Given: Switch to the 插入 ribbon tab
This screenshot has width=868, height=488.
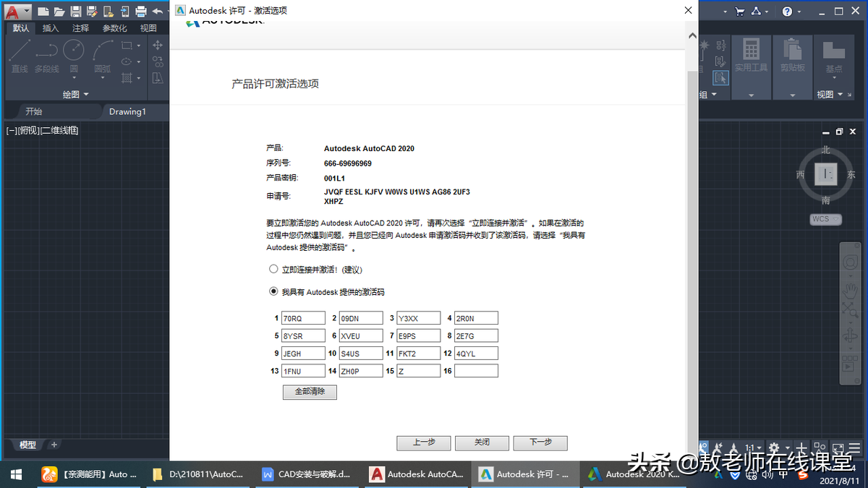Looking at the screenshot, I should pyautogui.click(x=51, y=27).
